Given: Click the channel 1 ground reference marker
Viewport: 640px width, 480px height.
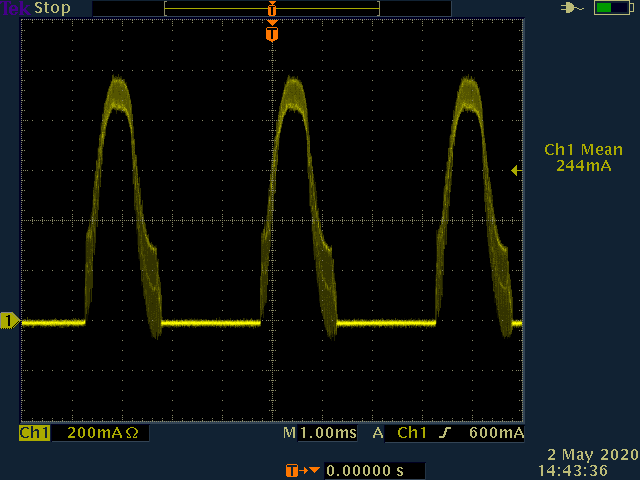Looking at the screenshot, I should tap(10, 321).
